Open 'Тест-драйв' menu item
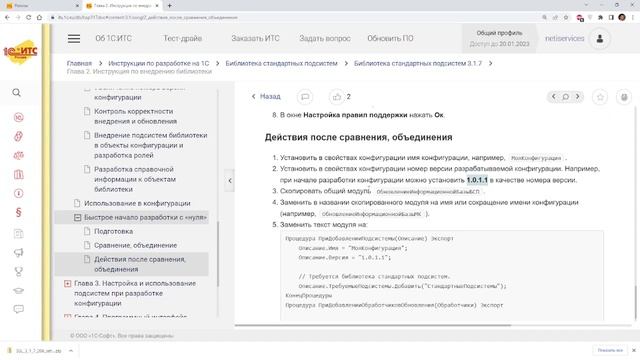This screenshot has height=360, width=640. (x=183, y=38)
